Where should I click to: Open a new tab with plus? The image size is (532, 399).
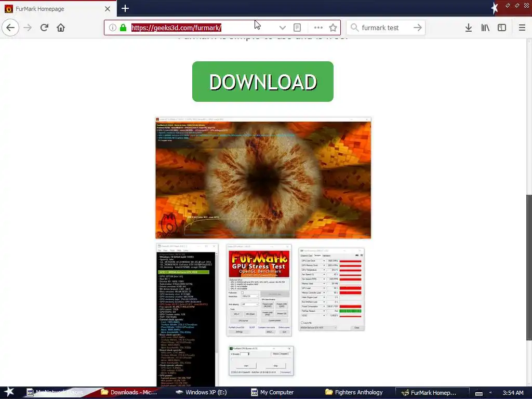point(125,8)
